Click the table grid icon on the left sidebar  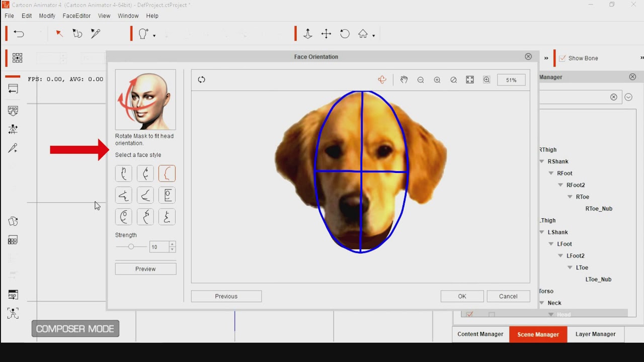(13, 240)
